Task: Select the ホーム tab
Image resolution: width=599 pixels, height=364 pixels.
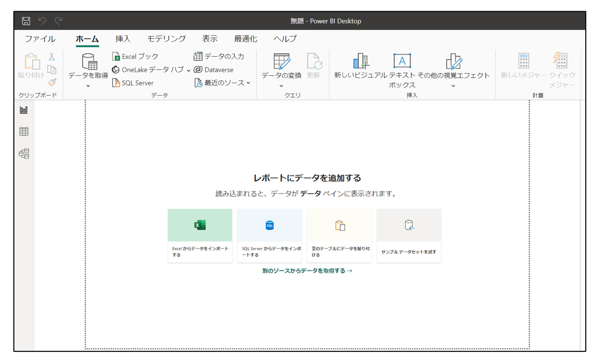Action: click(87, 38)
